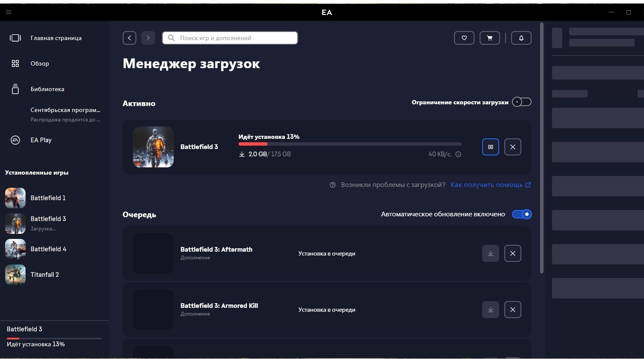Start Battlefield 3: Armored Kill download now
The height and width of the screenshot is (359, 644).
491,310
